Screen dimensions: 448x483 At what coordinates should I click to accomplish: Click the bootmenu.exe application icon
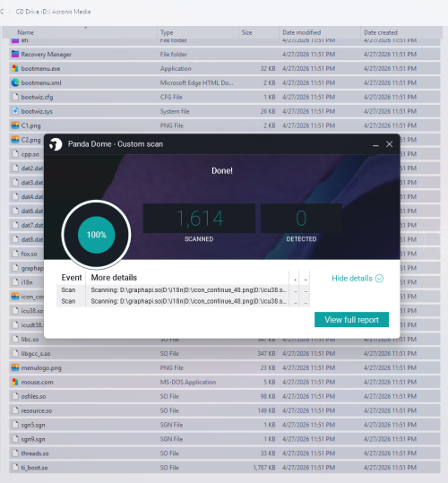(x=15, y=68)
